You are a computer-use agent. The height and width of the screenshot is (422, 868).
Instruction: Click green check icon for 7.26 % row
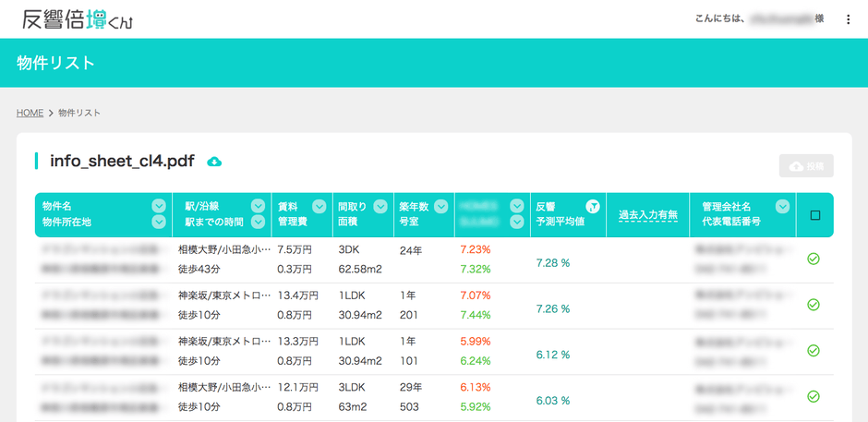[x=814, y=305]
